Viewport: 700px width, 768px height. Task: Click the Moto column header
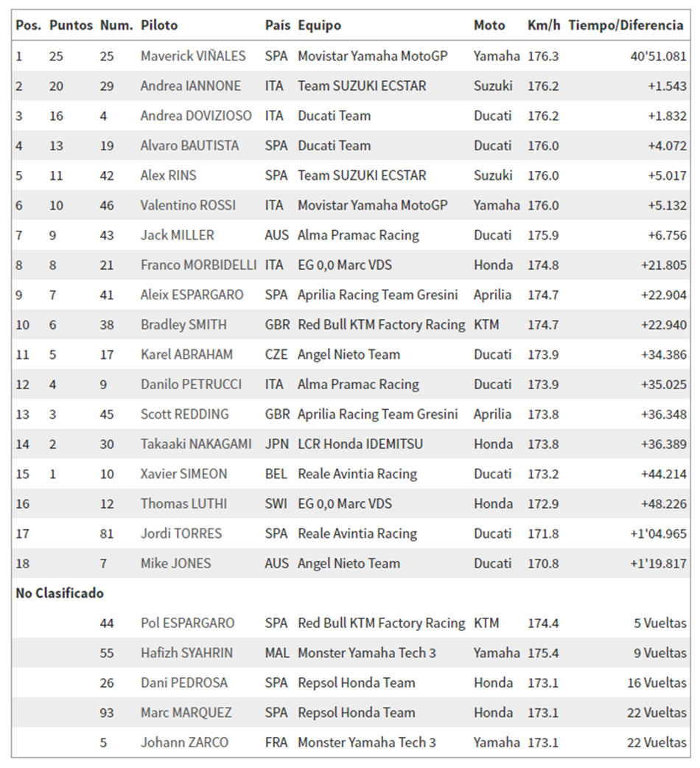pos(489,26)
